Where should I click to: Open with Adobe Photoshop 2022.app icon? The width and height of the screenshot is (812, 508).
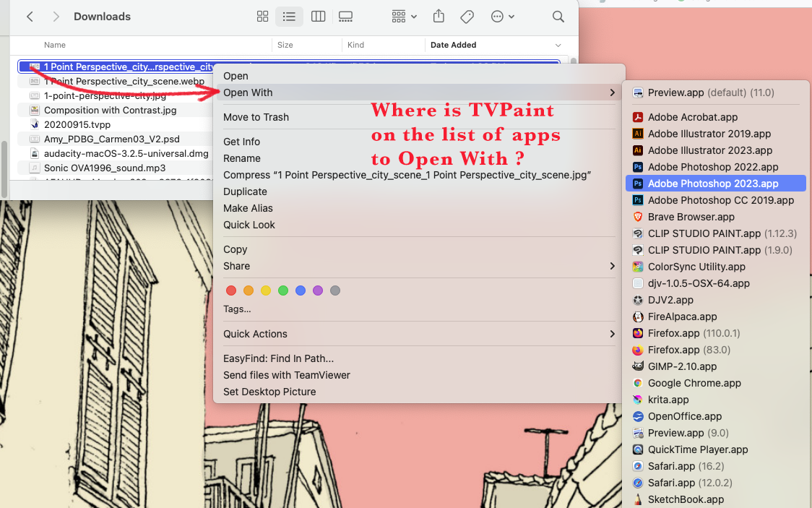click(638, 167)
